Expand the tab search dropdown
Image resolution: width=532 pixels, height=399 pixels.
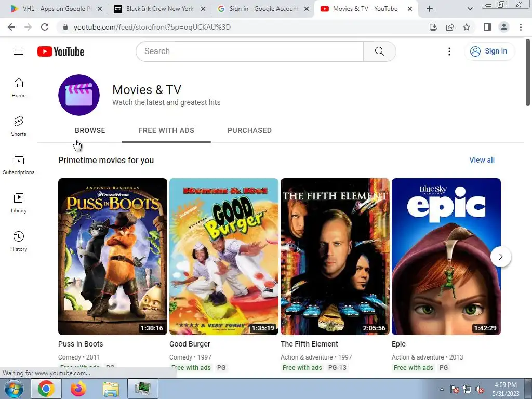470,9
